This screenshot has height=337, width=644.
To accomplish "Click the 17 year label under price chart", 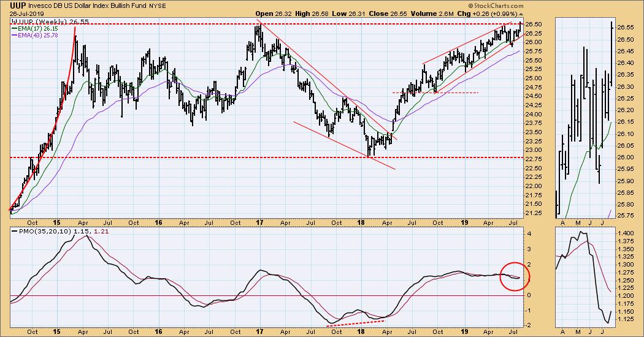I will [x=259, y=222].
